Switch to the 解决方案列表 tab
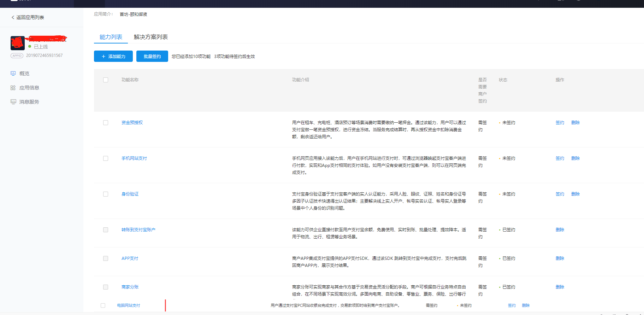The width and height of the screenshot is (644, 315). (x=151, y=37)
